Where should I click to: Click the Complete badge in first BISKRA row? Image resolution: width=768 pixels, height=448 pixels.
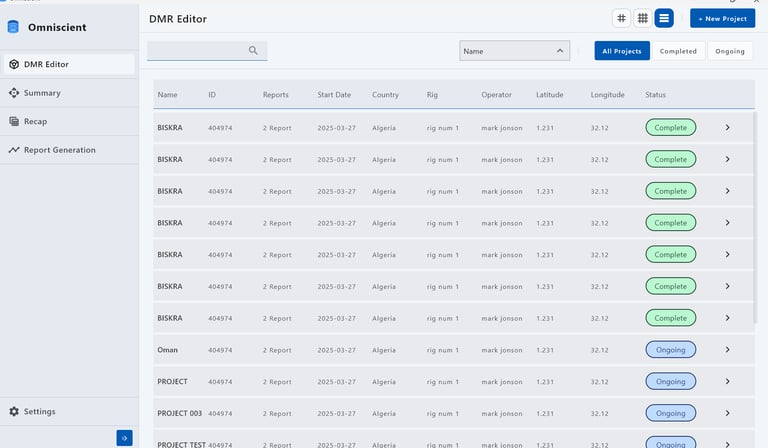click(671, 127)
